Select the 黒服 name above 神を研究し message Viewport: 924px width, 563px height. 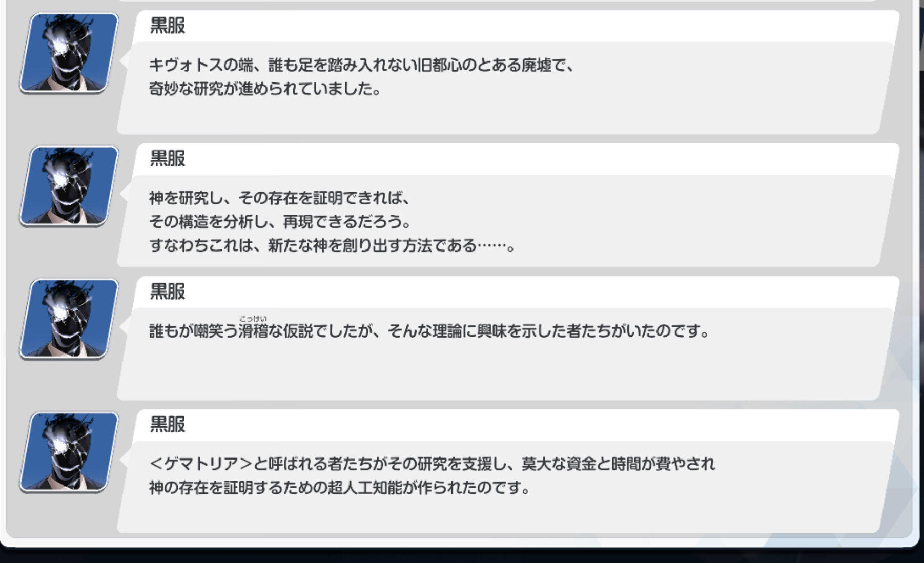coord(167,158)
